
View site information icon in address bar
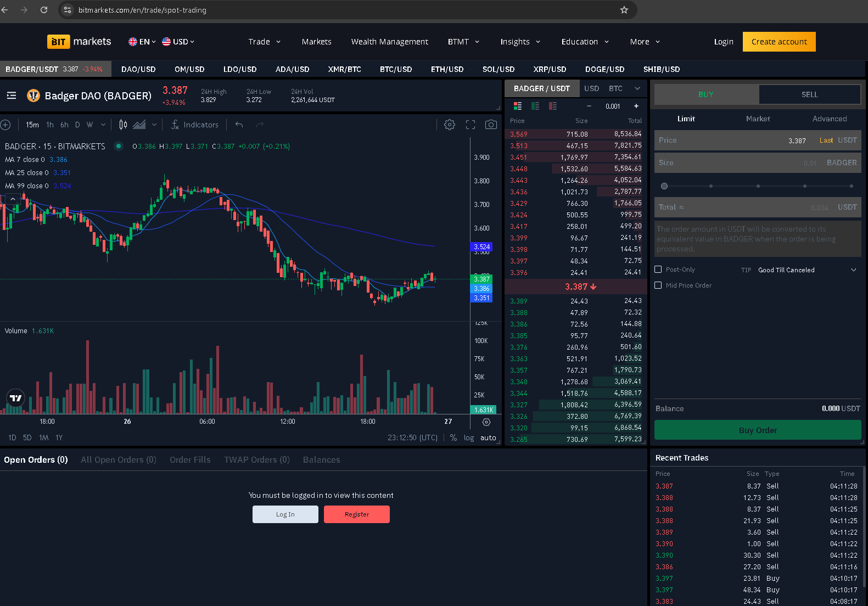coord(68,10)
